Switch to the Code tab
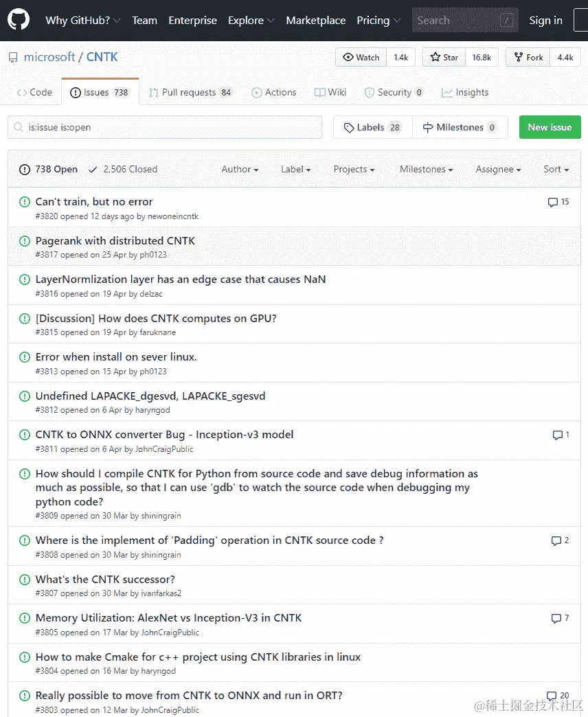Image resolution: width=588 pixels, height=717 pixels. pyautogui.click(x=34, y=92)
